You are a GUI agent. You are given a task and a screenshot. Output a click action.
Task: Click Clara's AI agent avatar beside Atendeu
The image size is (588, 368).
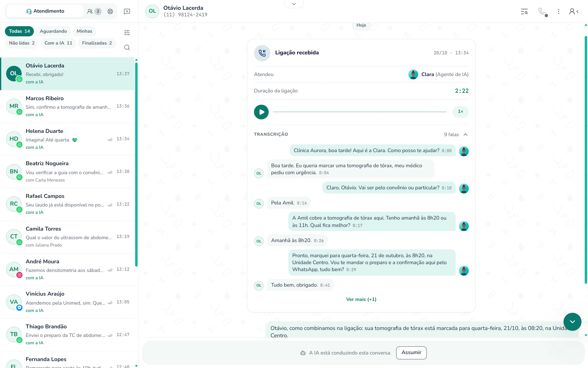tap(413, 74)
